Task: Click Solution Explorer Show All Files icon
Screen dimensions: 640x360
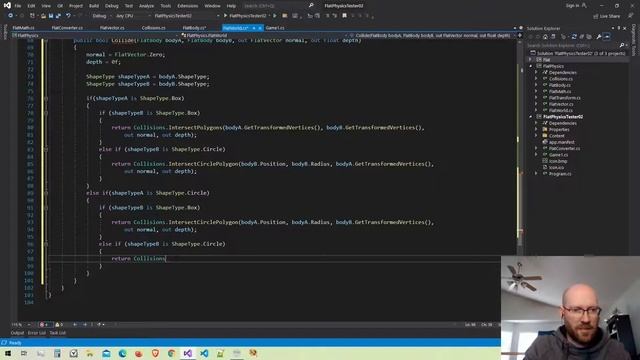Action: coord(589,37)
